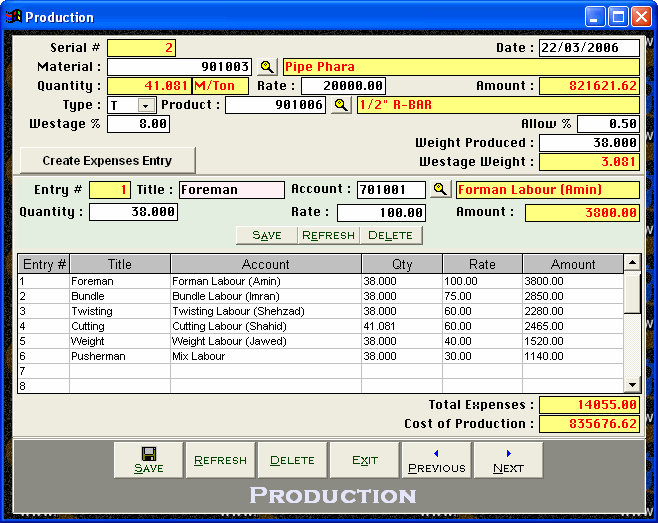This screenshot has height=523, width=658.
Task: Click Save in the expense entry section
Action: (267, 235)
